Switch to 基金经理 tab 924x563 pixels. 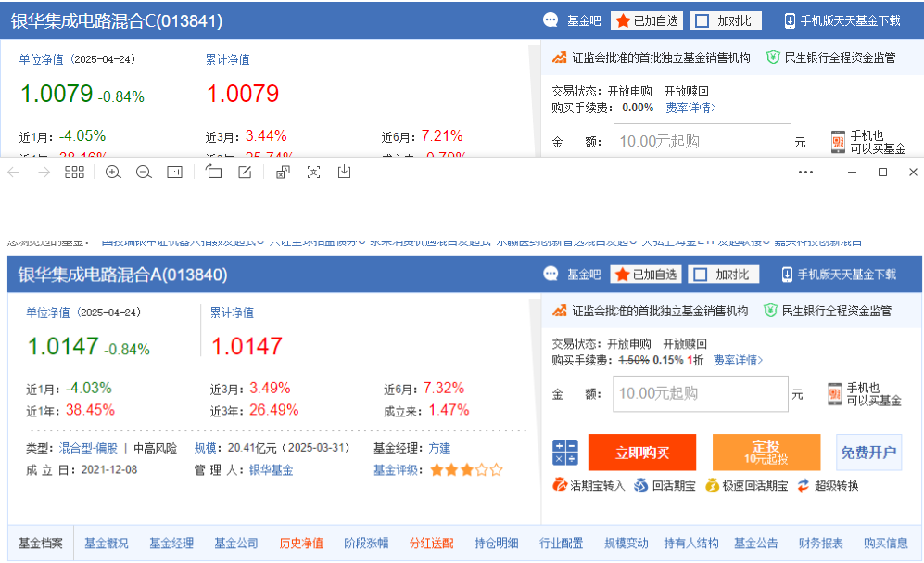pos(171,543)
